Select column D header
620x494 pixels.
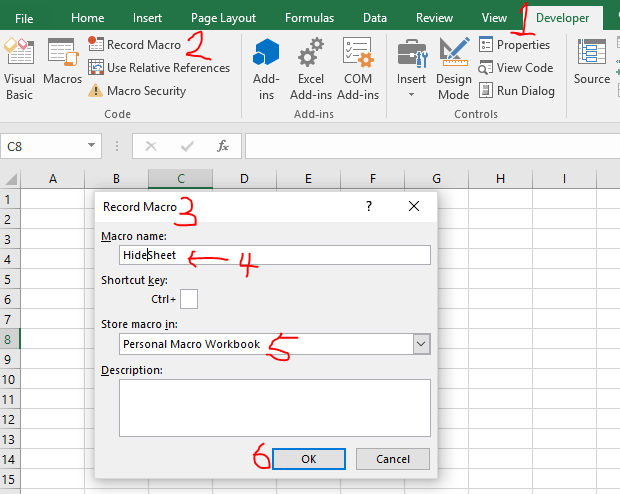pyautogui.click(x=244, y=179)
